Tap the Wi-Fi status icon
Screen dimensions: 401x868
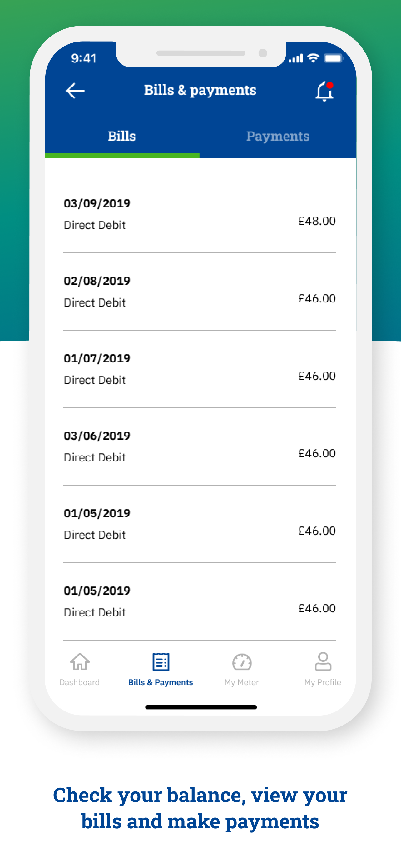pos(314,58)
